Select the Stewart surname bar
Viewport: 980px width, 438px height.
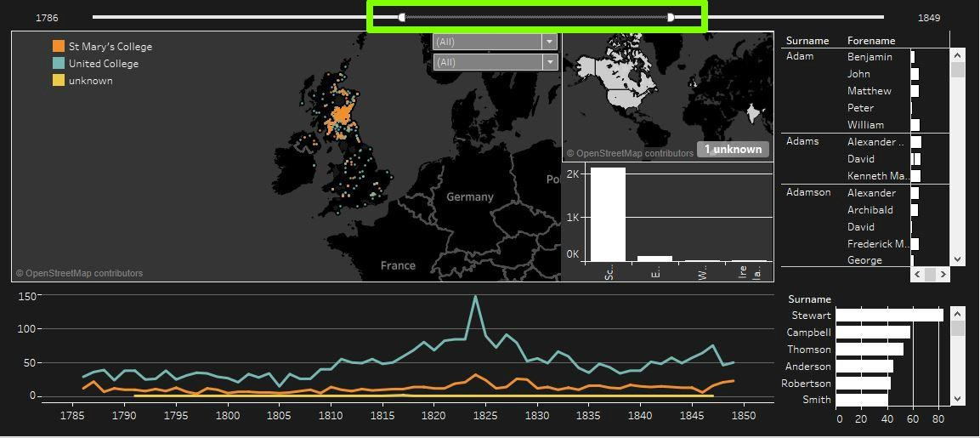coord(889,316)
